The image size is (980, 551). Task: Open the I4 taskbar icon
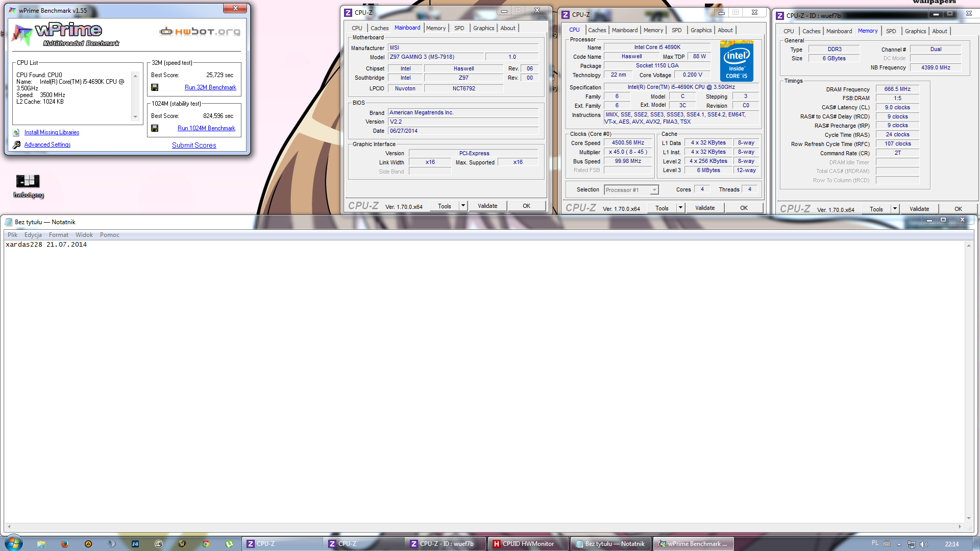click(135, 544)
